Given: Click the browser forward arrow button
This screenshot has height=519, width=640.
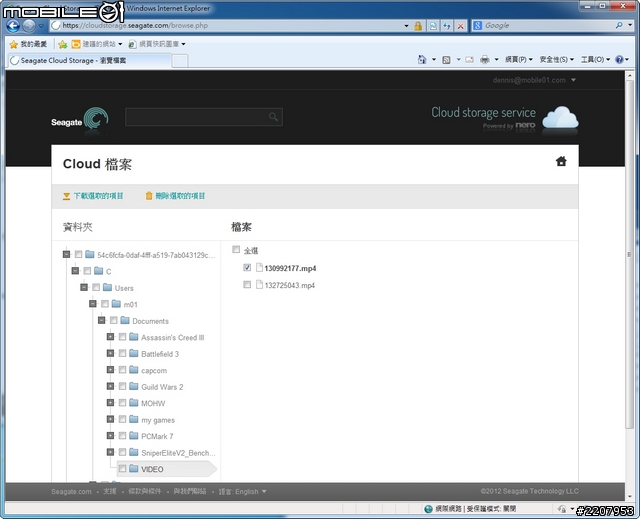Looking at the screenshot, I should click(x=29, y=26).
